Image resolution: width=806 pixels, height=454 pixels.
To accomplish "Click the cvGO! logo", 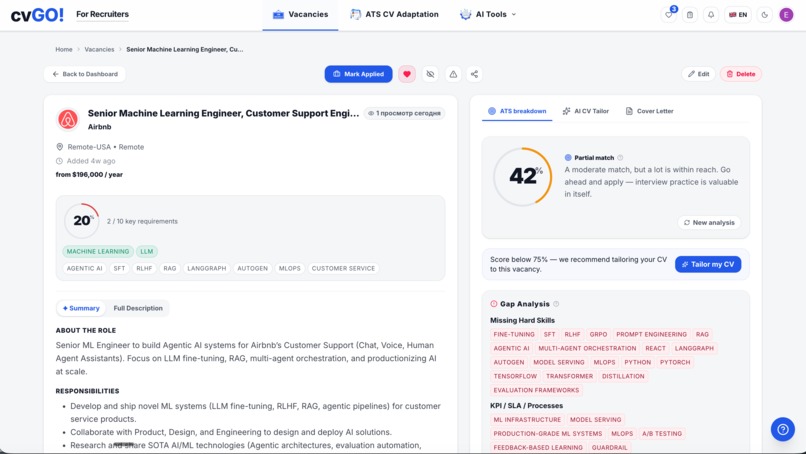I will (37, 15).
